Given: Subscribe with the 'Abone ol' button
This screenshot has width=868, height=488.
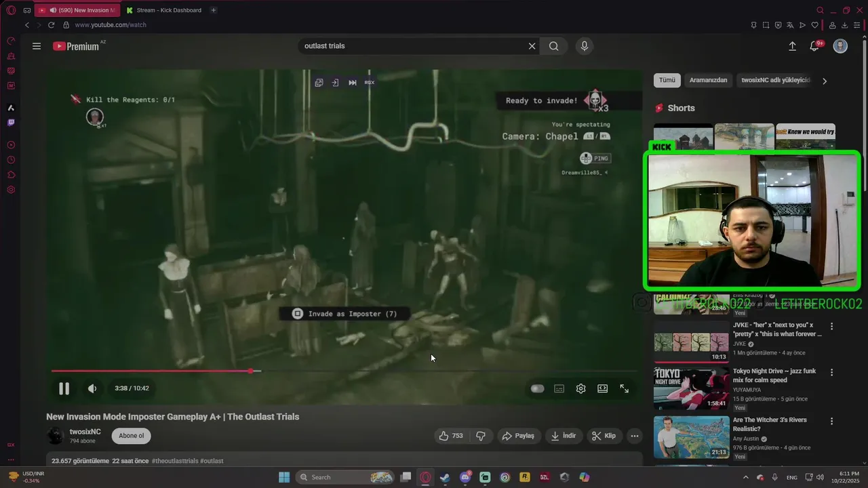Looking at the screenshot, I should (132, 436).
